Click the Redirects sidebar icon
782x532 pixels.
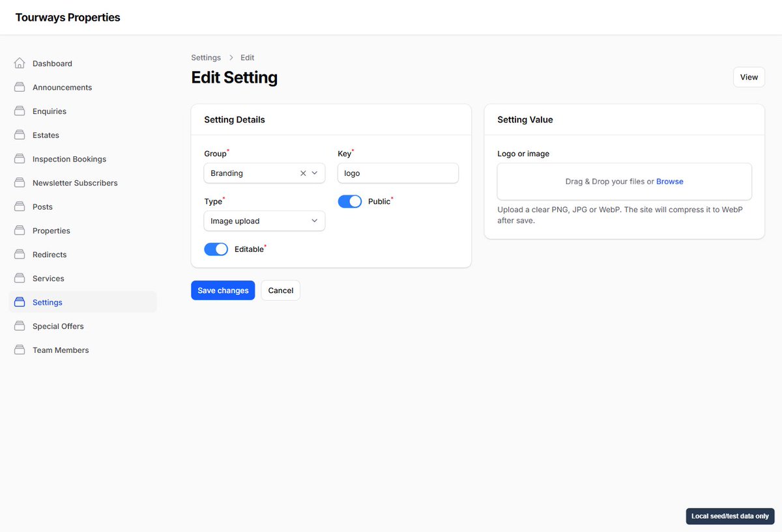pyautogui.click(x=20, y=255)
